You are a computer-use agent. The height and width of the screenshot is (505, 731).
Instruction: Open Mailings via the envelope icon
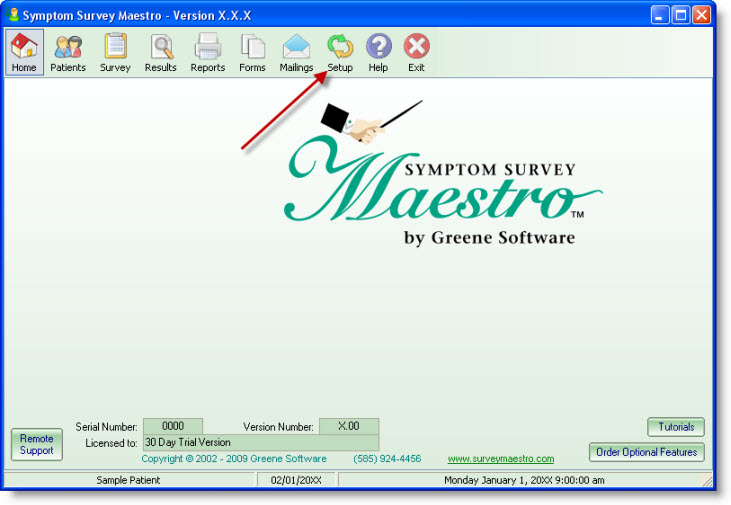click(296, 53)
